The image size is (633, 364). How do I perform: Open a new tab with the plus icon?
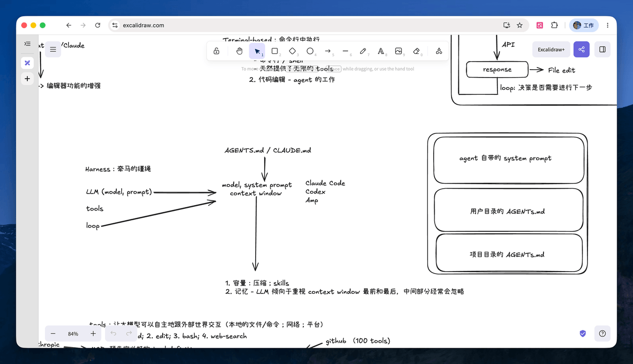coord(27,79)
